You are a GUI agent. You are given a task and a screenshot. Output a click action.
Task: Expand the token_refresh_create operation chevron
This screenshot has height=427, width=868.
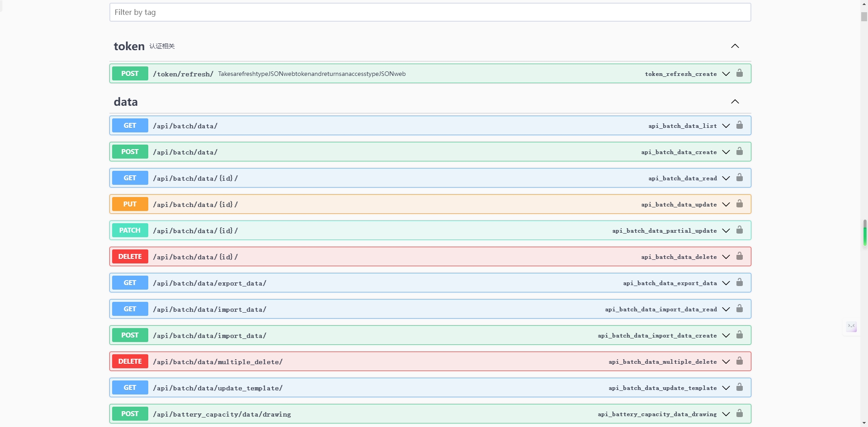pos(726,74)
